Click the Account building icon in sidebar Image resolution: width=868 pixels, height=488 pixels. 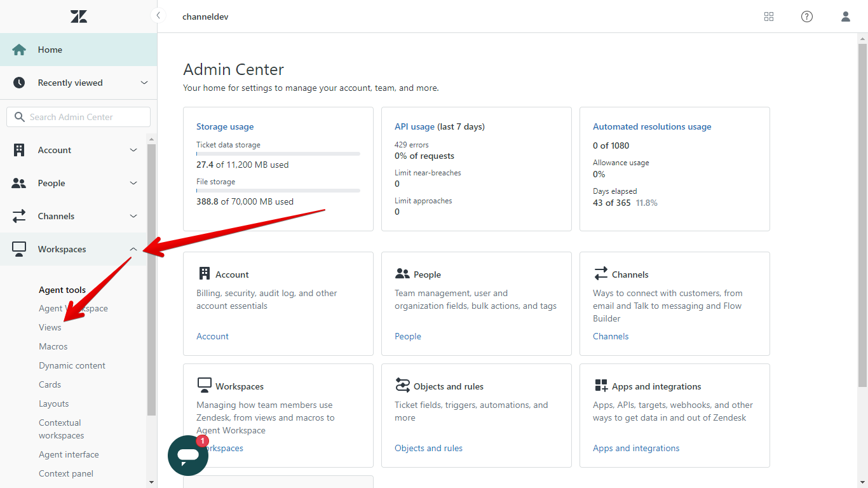(19, 150)
